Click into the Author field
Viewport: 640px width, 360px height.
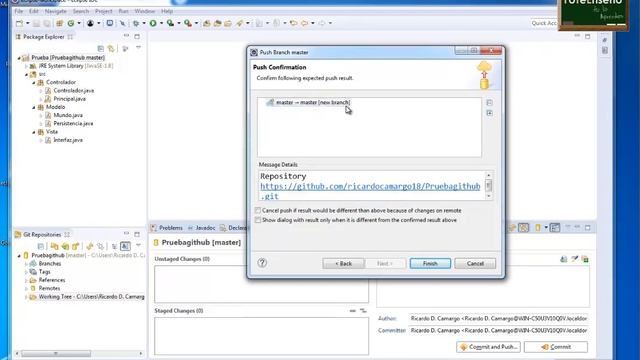coord(499,318)
